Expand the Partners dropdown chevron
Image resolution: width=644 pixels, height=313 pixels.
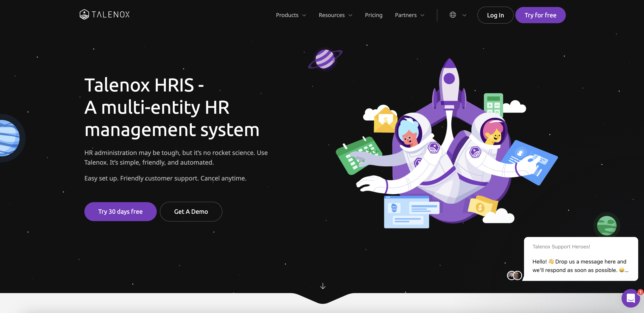point(422,15)
